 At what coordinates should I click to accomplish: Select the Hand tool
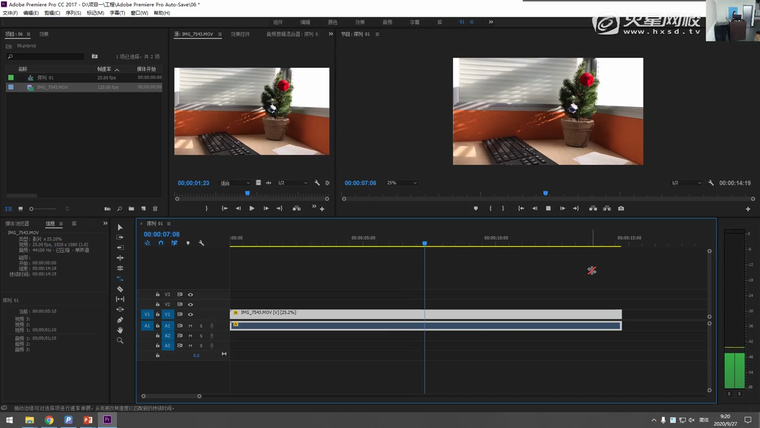120,330
